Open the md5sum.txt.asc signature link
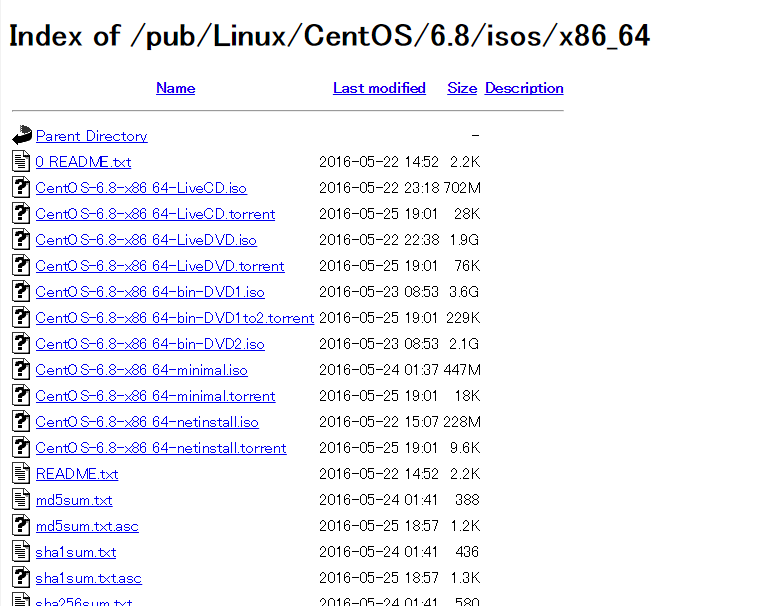The width and height of the screenshot is (763, 606). click(x=87, y=526)
